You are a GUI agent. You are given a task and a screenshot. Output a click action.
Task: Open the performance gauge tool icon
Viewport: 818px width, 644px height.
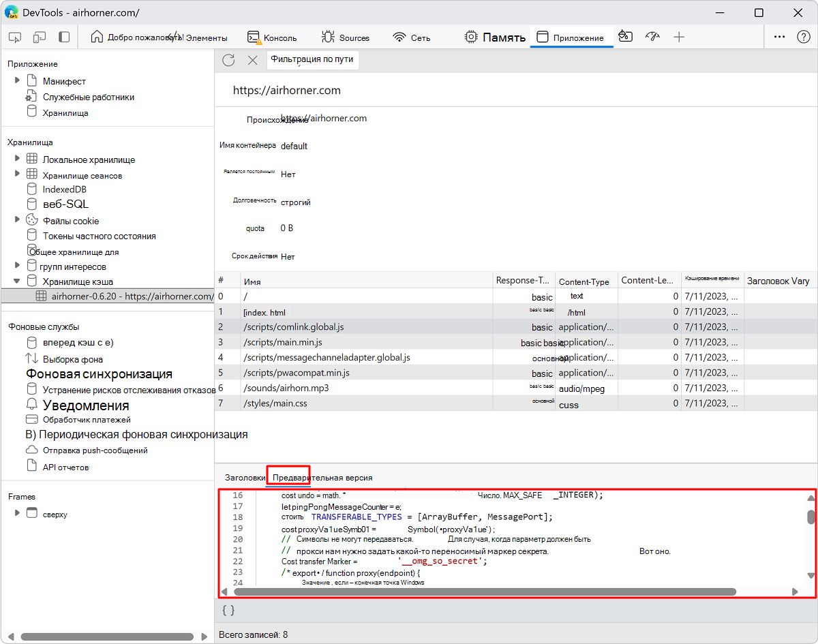652,37
